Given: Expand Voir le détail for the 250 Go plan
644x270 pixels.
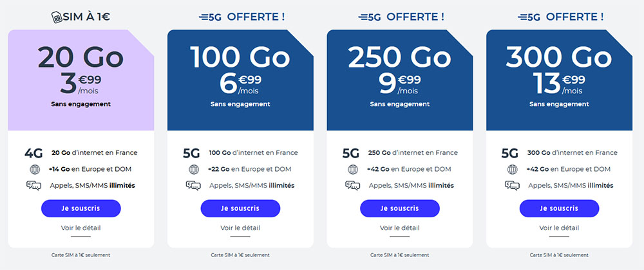Looking at the screenshot, I should (400, 228).
